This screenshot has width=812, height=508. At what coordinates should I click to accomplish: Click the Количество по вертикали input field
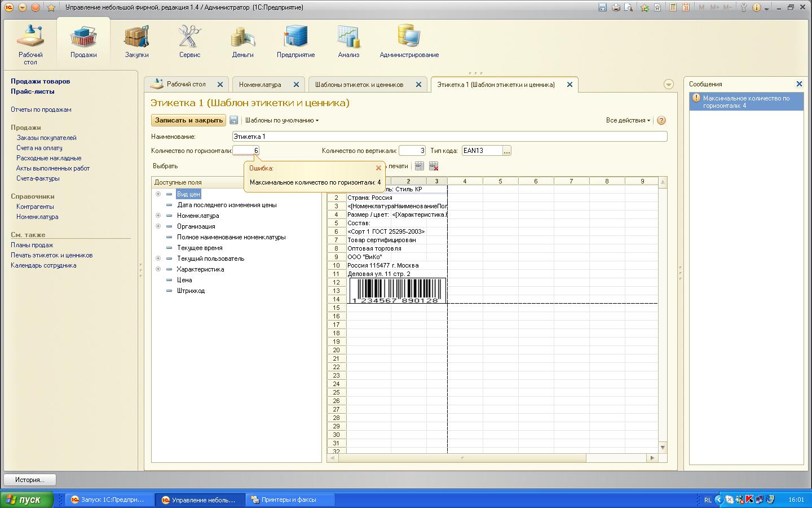click(412, 151)
